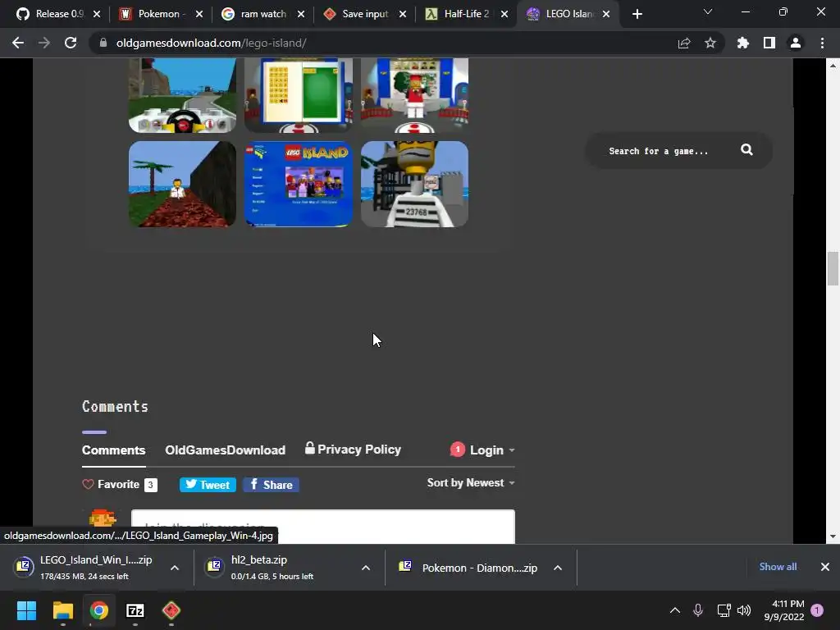The image size is (840, 630).
Task: Select the Comments tab in Disqus
Action: tap(113, 450)
